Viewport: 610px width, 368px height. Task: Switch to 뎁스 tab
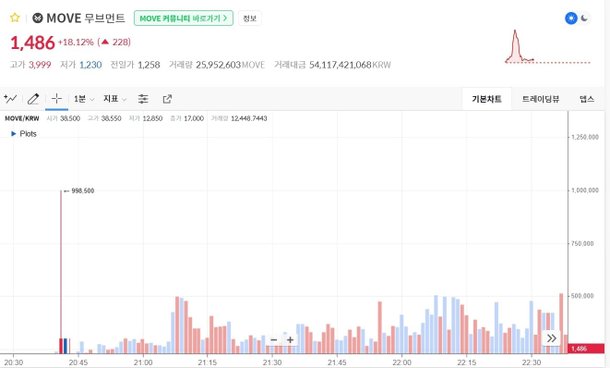point(587,99)
